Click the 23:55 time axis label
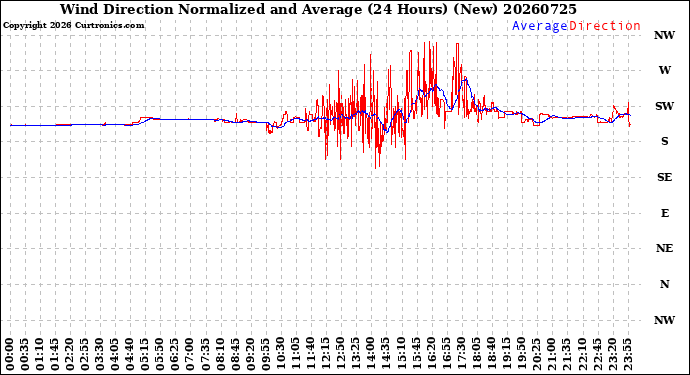The width and height of the screenshot is (690, 375). coord(627,354)
